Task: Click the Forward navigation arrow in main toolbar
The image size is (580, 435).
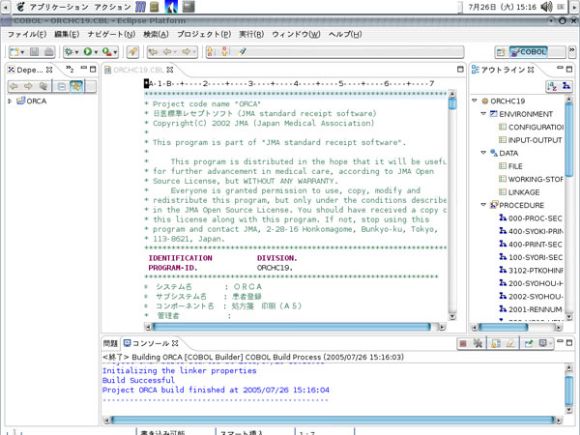Action: (186, 52)
